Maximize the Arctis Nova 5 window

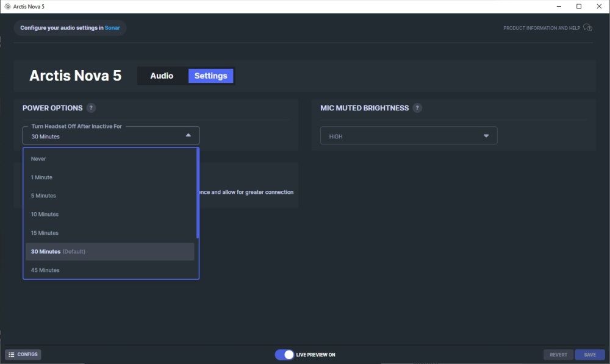[x=579, y=6]
